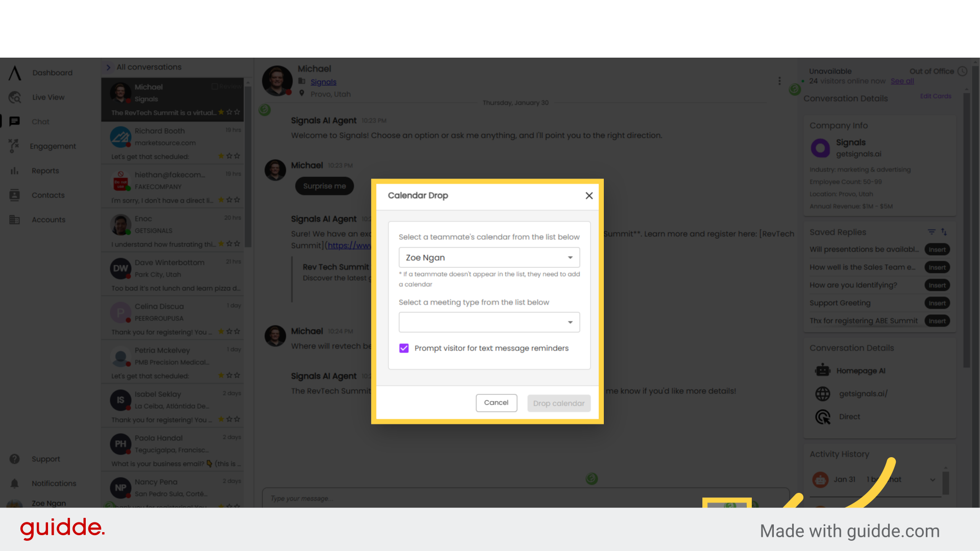Insert the 'Will presentations be available' reply
Viewport: 980px width, 551px height.
point(937,249)
